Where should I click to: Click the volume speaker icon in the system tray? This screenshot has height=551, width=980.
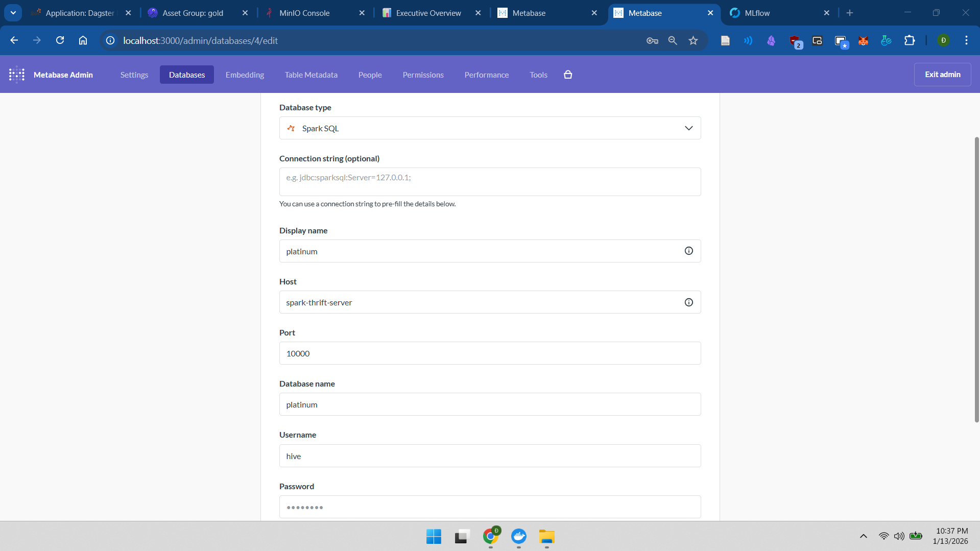(x=899, y=536)
